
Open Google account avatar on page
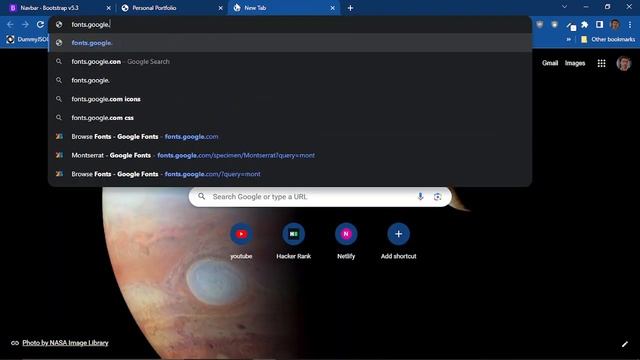(624, 63)
